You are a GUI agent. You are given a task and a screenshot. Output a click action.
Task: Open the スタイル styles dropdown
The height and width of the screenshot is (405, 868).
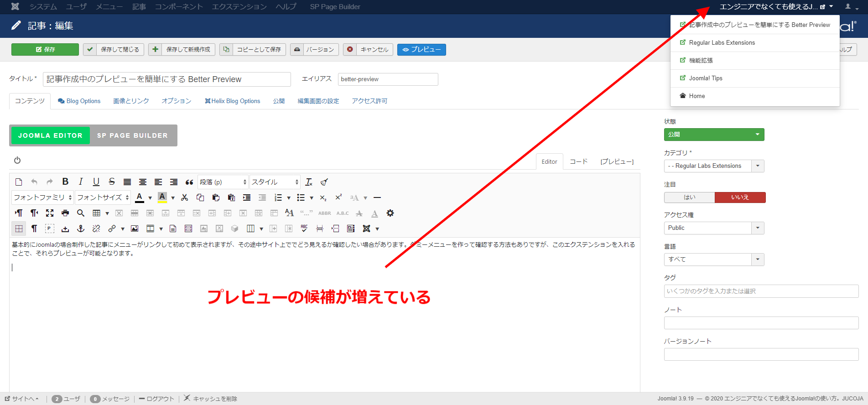(x=275, y=182)
